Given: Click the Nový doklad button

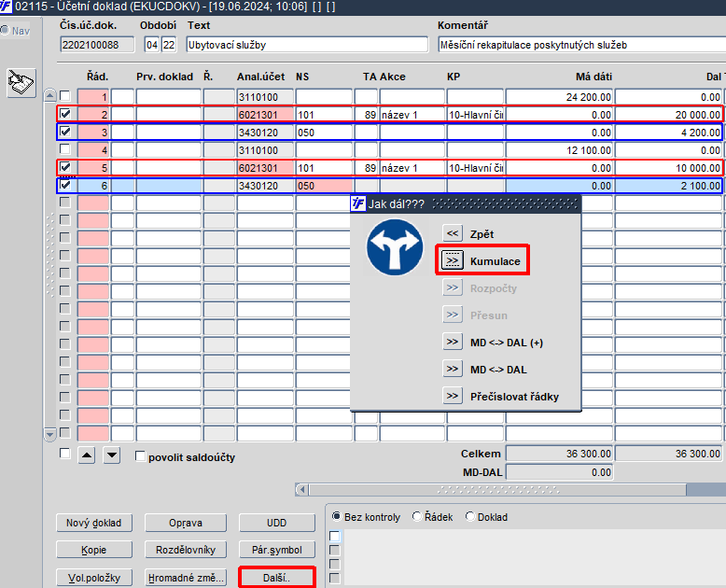Looking at the screenshot, I should coord(94,523).
